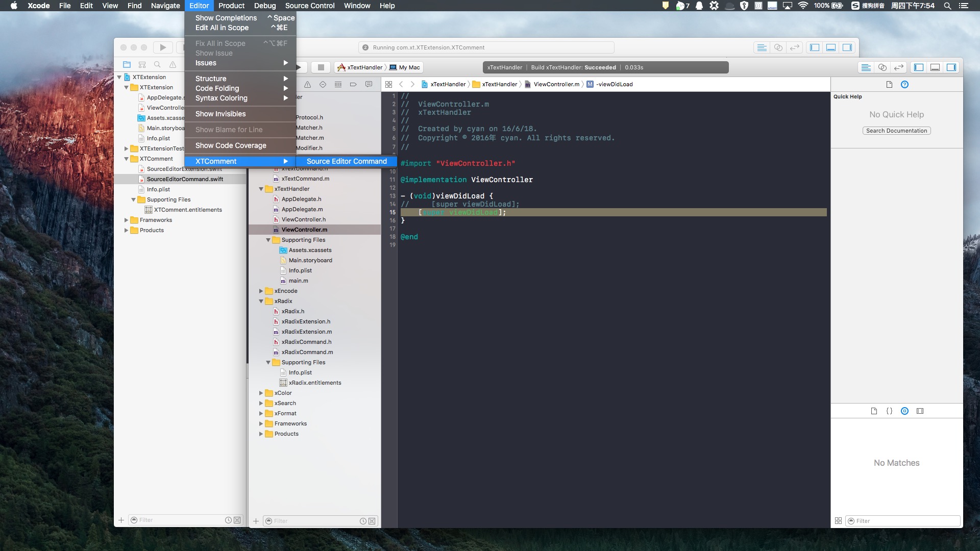
Task: Toggle the Utilities panel visibility
Action: (x=951, y=67)
